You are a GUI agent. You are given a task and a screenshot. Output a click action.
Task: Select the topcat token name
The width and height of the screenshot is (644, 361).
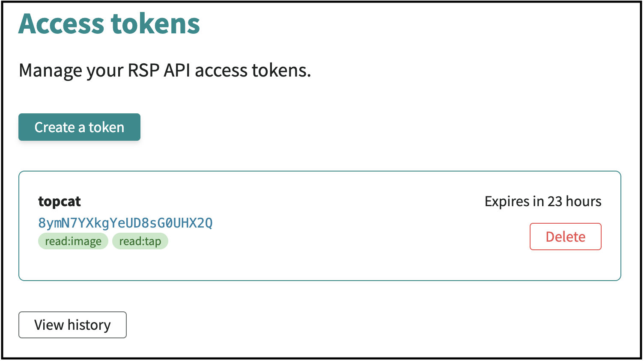pyautogui.click(x=60, y=201)
